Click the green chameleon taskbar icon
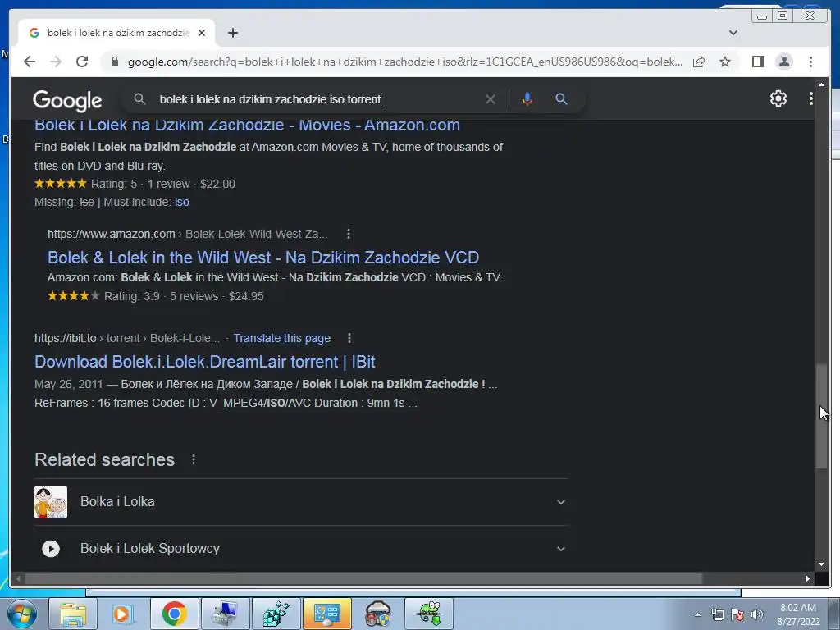The image size is (840, 630). (x=430, y=614)
